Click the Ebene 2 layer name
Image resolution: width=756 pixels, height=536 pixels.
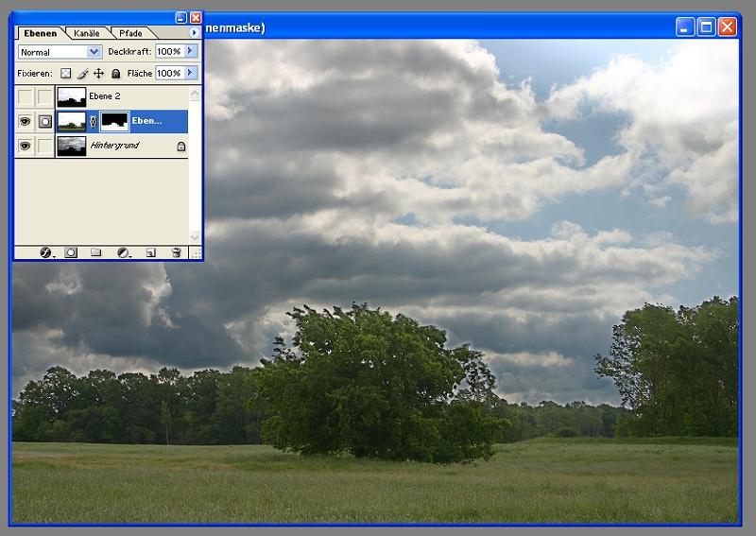pos(105,96)
